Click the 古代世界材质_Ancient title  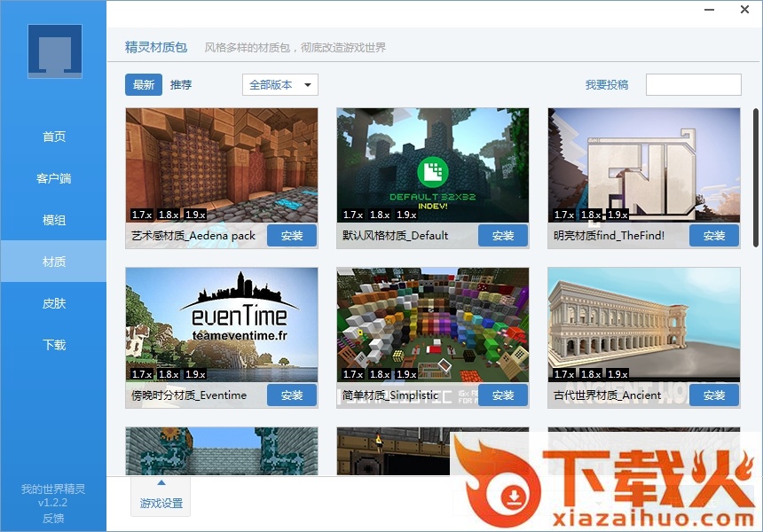coord(607,395)
